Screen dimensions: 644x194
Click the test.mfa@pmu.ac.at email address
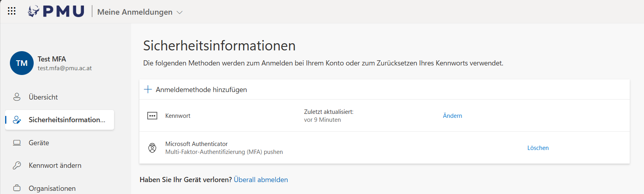pyautogui.click(x=65, y=68)
